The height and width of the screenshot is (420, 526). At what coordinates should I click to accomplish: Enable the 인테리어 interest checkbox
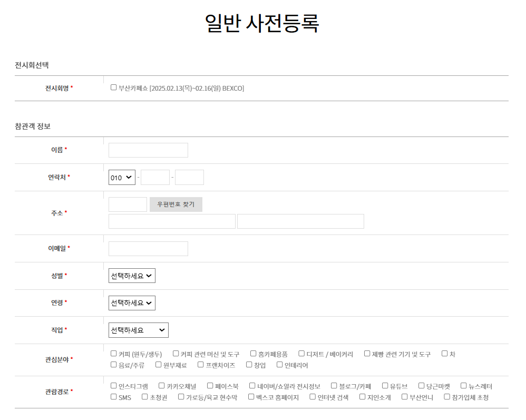pos(278,364)
